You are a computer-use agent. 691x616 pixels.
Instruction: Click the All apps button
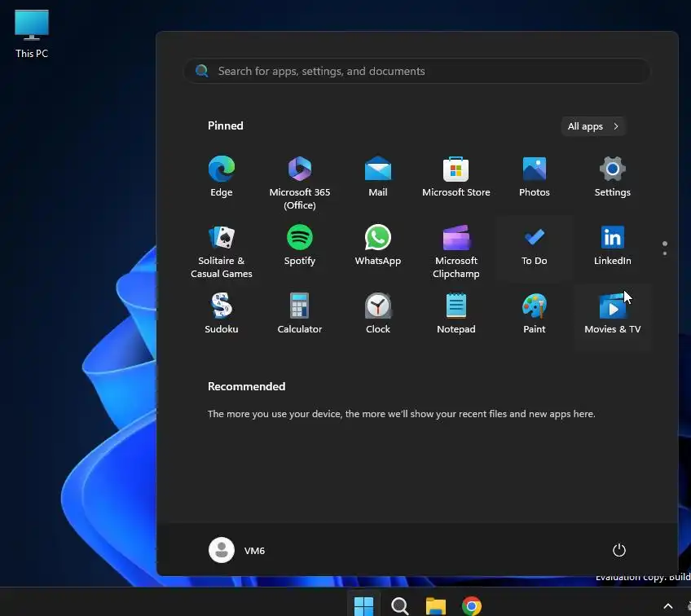(x=593, y=126)
